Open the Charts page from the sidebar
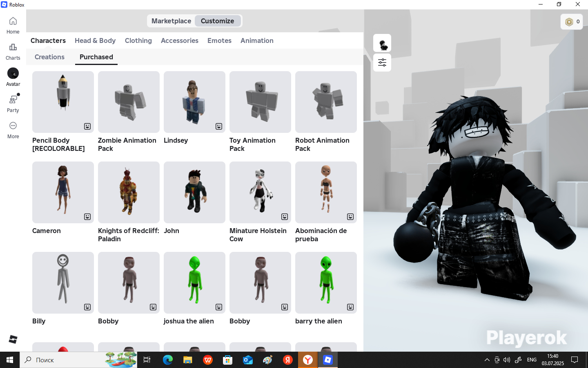588x368 pixels. click(13, 52)
